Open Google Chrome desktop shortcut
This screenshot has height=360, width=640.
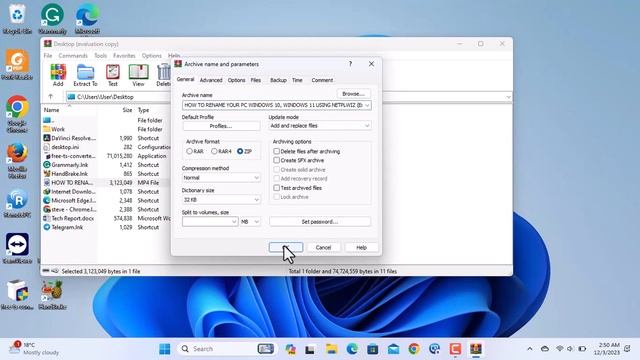(17, 114)
